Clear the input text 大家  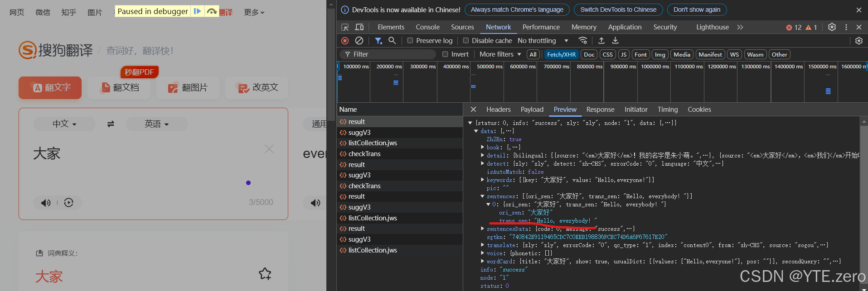click(269, 149)
